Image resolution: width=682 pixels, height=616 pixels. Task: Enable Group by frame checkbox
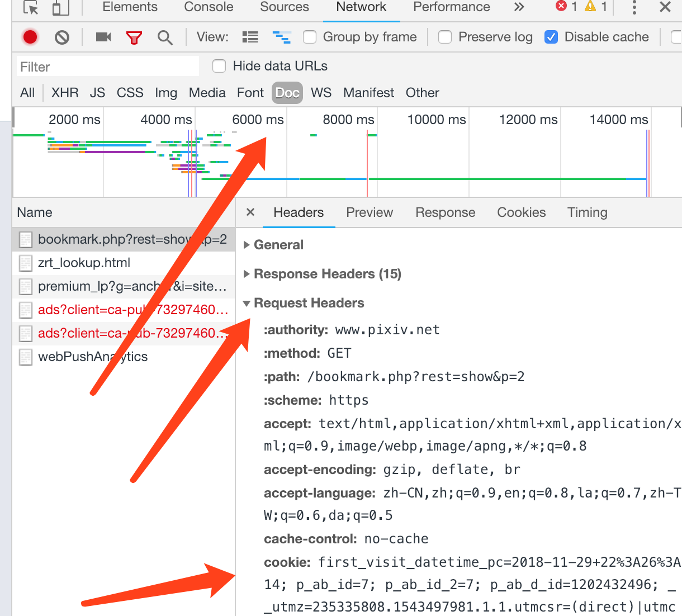click(310, 37)
